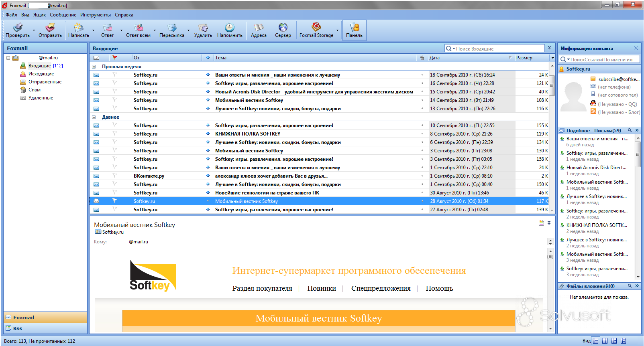644x346 pixels.
Task: Compose a new message with Написать
Action: (x=79, y=30)
